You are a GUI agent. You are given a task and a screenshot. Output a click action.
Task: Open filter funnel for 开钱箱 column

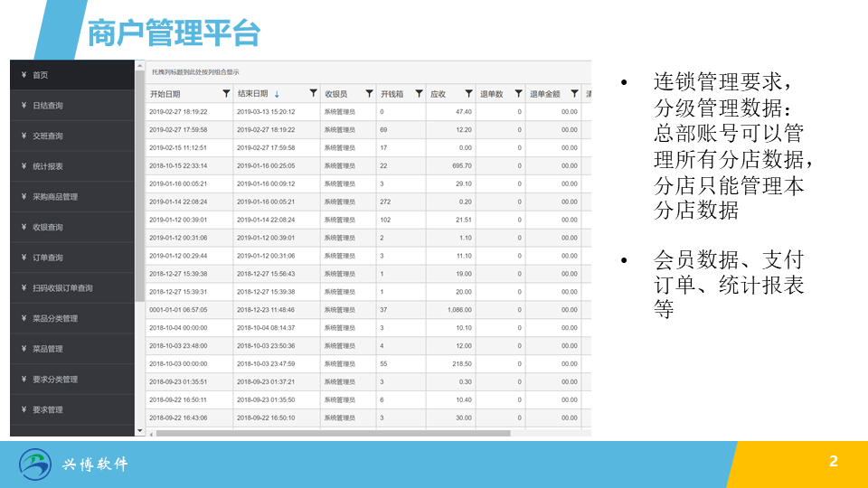click(x=419, y=93)
